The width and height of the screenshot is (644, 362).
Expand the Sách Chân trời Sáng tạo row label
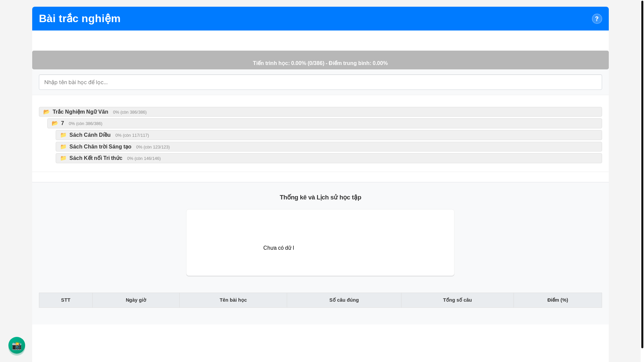100,146
